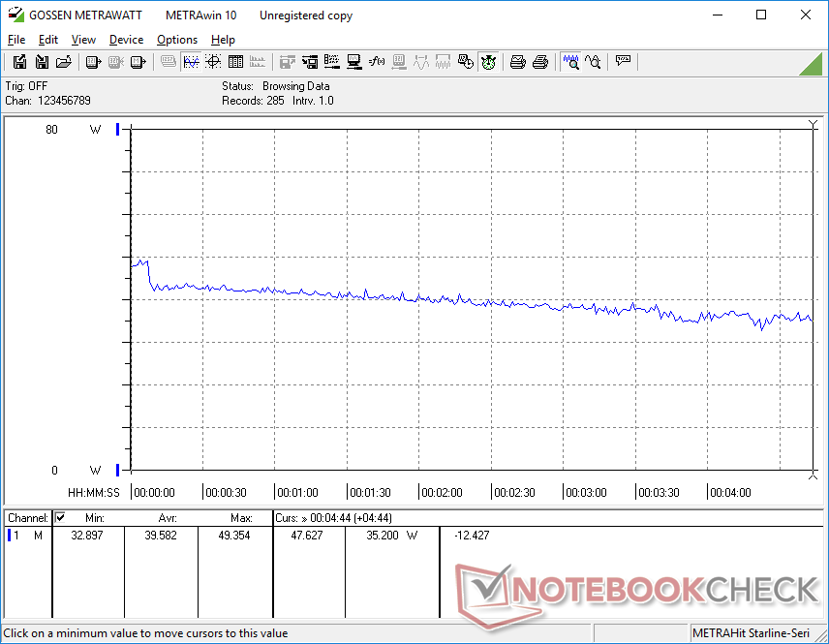Click the upper Y-axis blue range marker

(x=118, y=129)
